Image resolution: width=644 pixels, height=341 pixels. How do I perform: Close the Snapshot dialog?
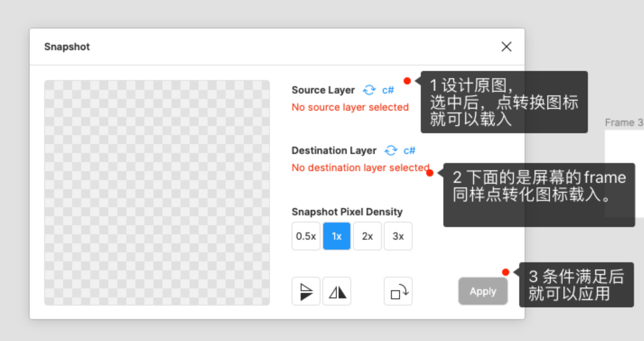coord(506,47)
